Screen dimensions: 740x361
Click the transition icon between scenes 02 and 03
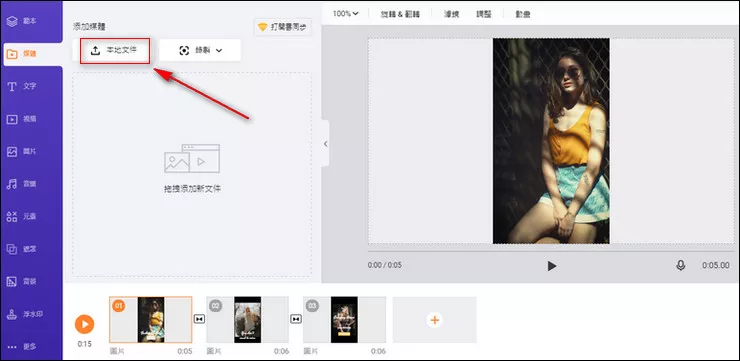click(x=296, y=319)
